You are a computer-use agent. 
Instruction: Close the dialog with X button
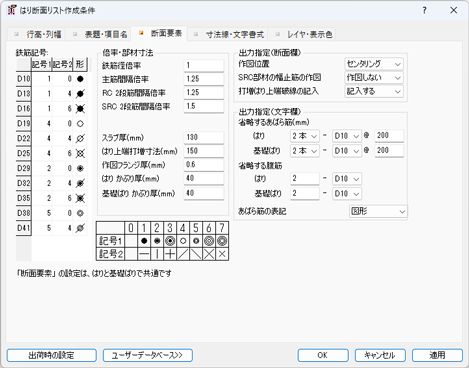tap(454, 10)
